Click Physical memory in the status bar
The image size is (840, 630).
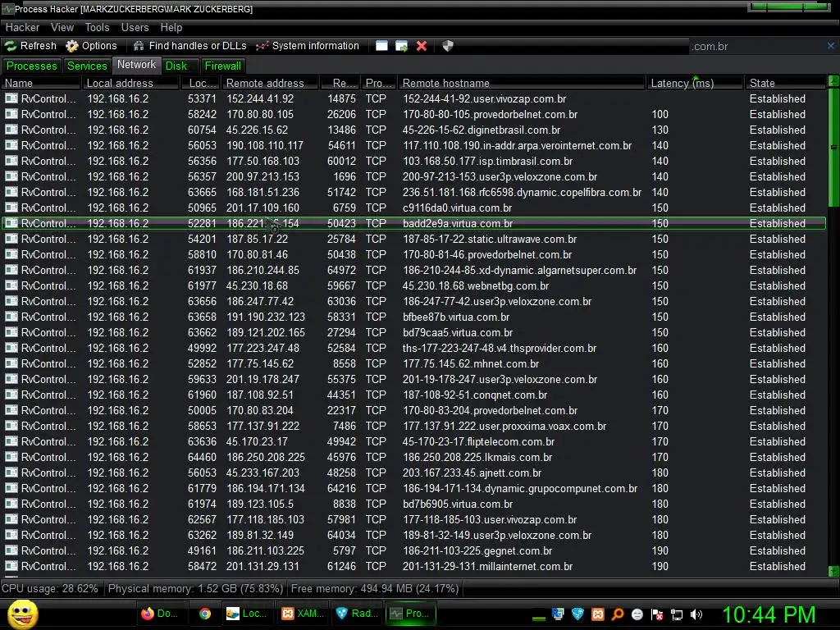click(x=195, y=588)
